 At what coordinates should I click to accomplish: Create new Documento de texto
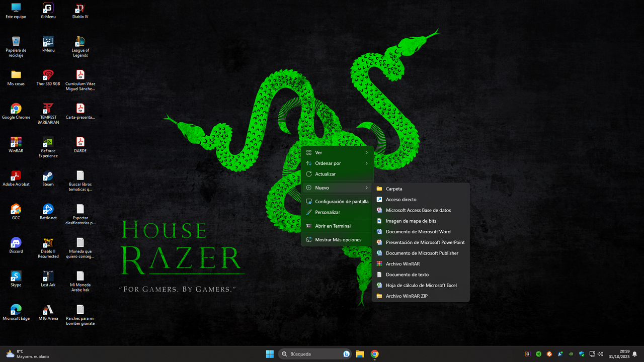pos(421,275)
